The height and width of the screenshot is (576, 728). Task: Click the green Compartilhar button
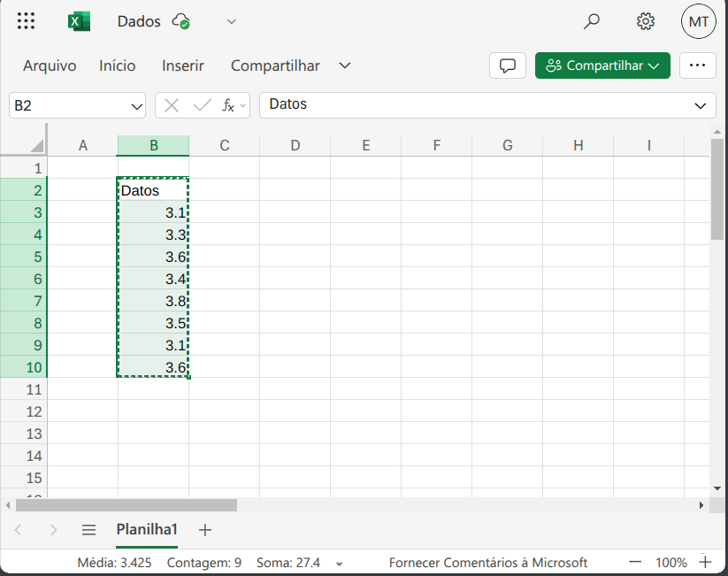(602, 65)
